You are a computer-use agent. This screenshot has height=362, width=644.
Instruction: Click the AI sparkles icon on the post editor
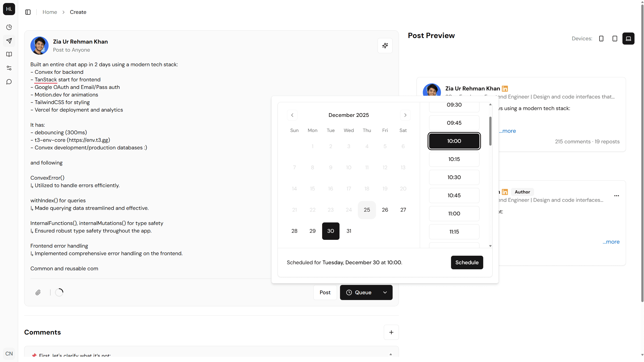click(x=385, y=46)
